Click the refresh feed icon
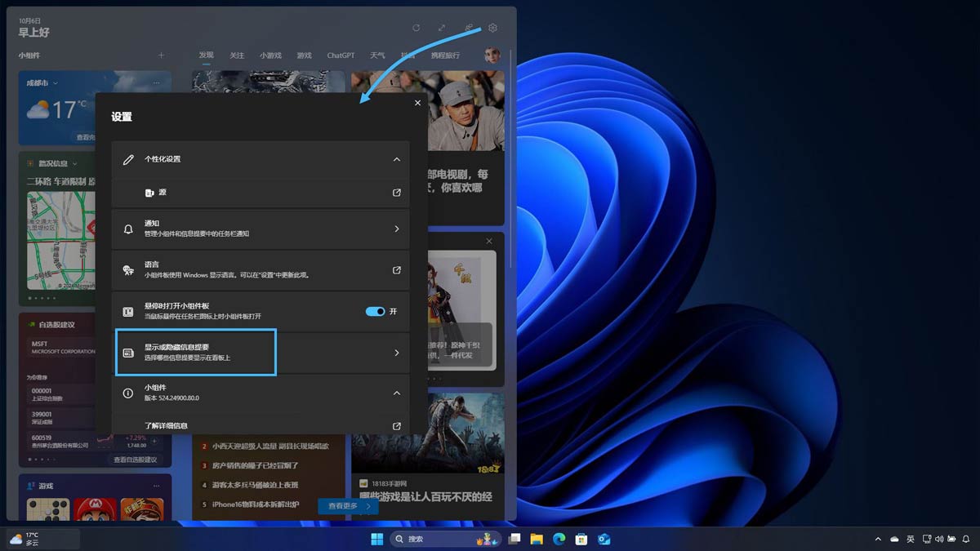The width and height of the screenshot is (980, 551). click(416, 28)
